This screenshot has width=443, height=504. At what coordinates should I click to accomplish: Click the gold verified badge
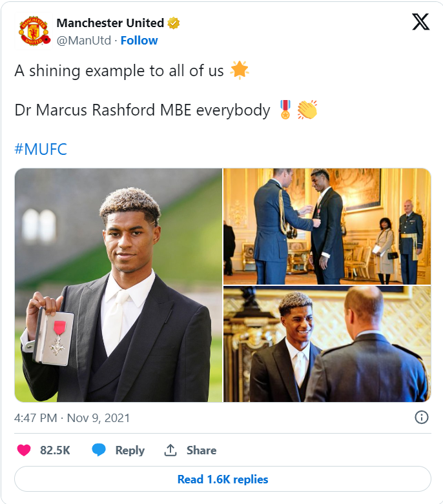[x=174, y=23]
